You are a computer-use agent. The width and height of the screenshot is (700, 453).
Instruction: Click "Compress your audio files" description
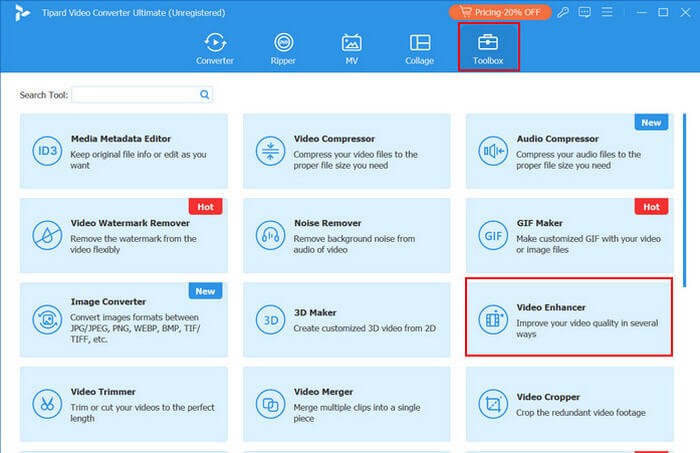pos(579,160)
